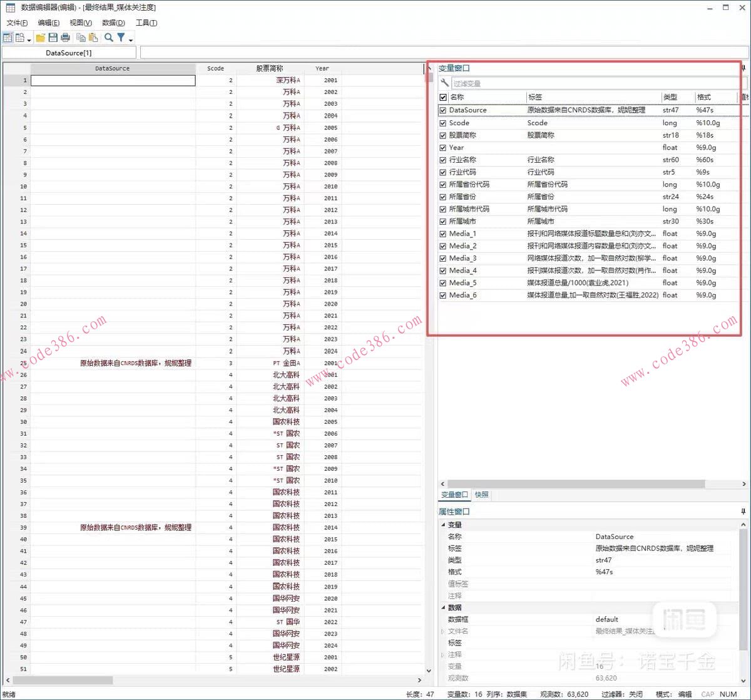Open find with magnifying glass icon
751x700 pixels.
(109, 38)
